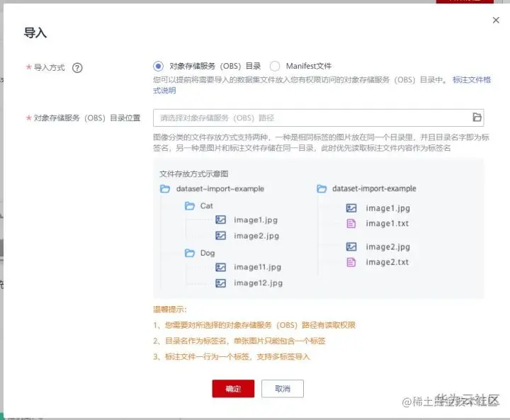Click the Dog folder icon
This screenshot has height=420, width=510.
click(190, 253)
